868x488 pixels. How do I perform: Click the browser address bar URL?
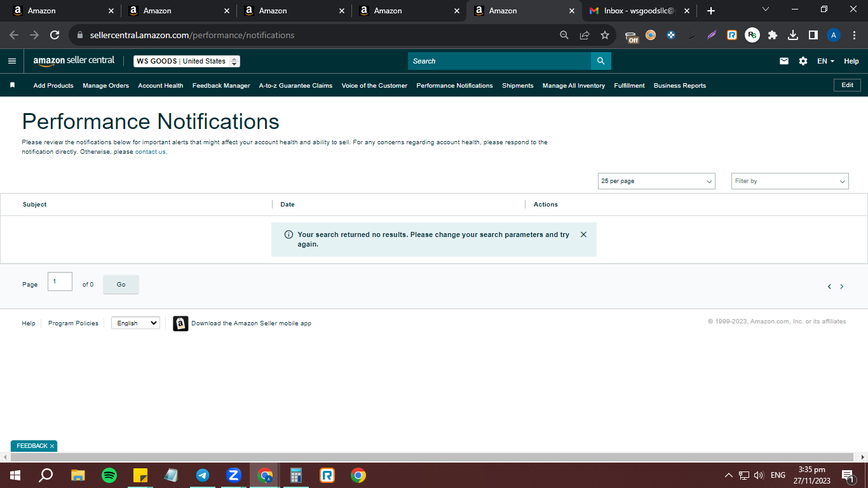click(192, 35)
